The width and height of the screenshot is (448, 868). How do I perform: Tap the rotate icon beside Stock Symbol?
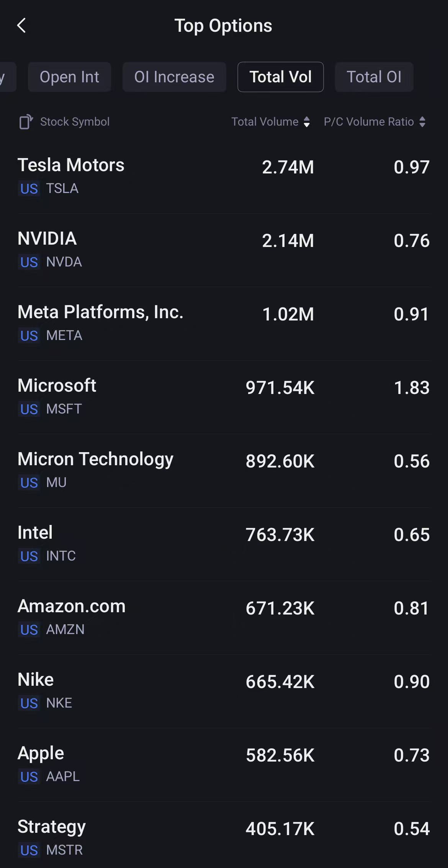point(26,122)
